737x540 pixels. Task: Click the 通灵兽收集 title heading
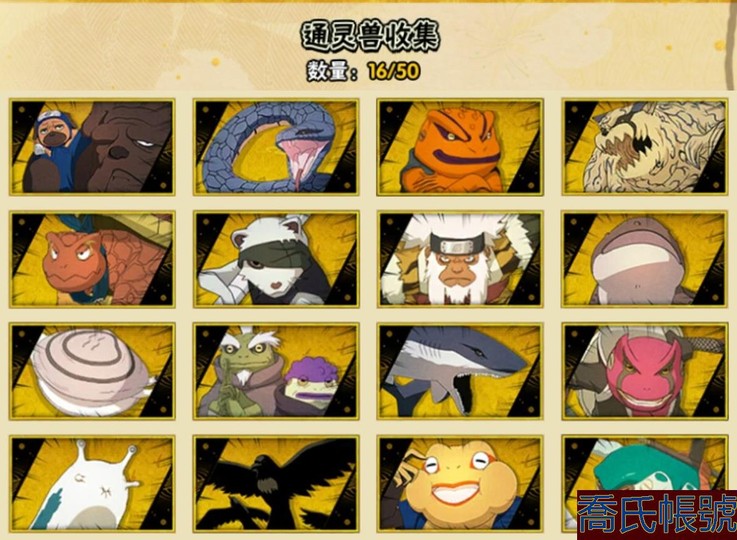click(x=370, y=36)
